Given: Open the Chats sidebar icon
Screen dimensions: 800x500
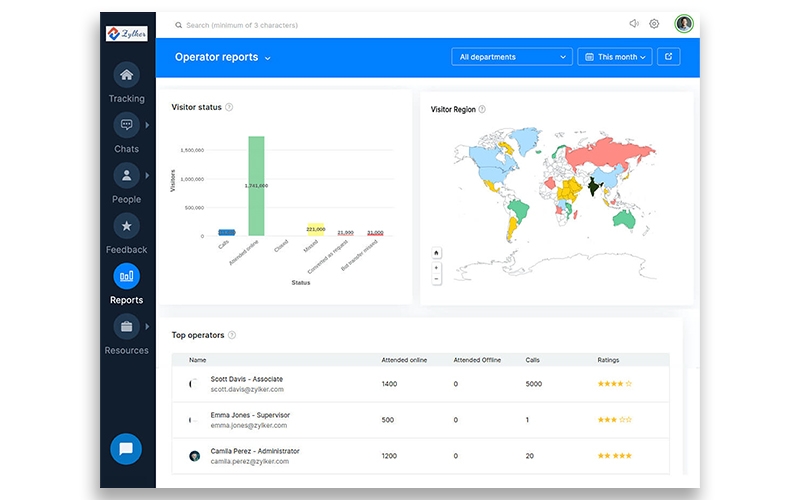Looking at the screenshot, I should (x=127, y=125).
